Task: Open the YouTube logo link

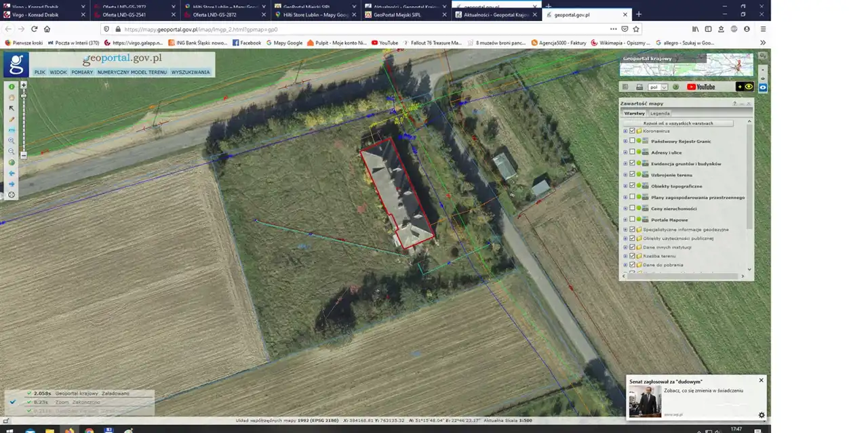Action: point(701,87)
